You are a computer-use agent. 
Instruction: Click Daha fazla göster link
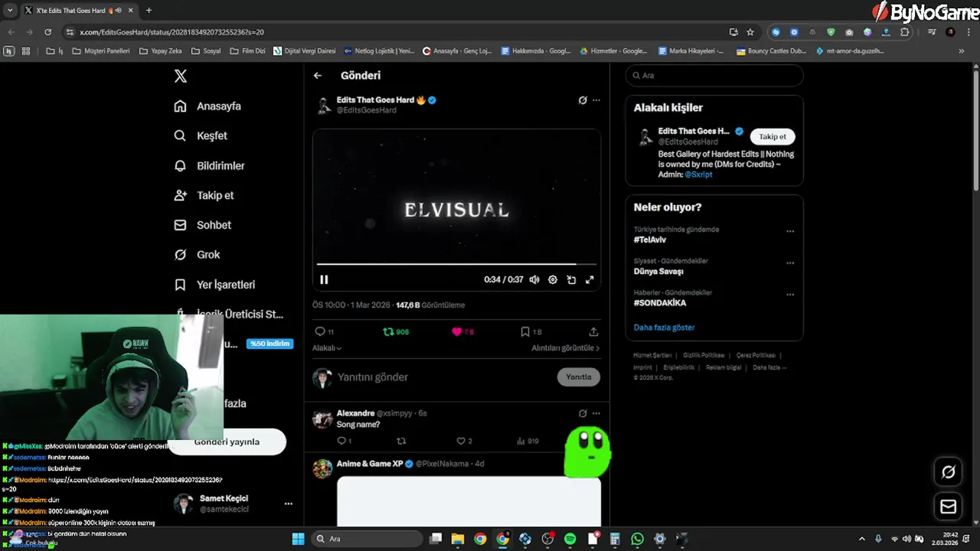point(664,328)
